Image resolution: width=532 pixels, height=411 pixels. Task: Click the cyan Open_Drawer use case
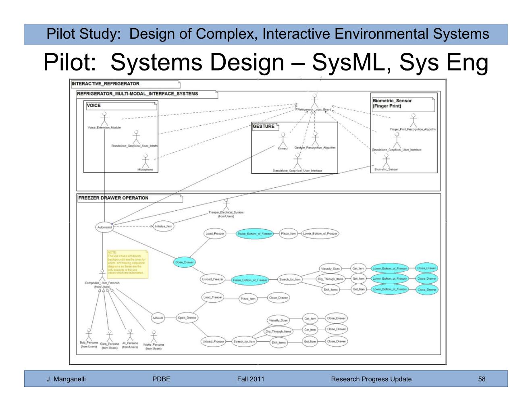pyautogui.click(x=184, y=262)
